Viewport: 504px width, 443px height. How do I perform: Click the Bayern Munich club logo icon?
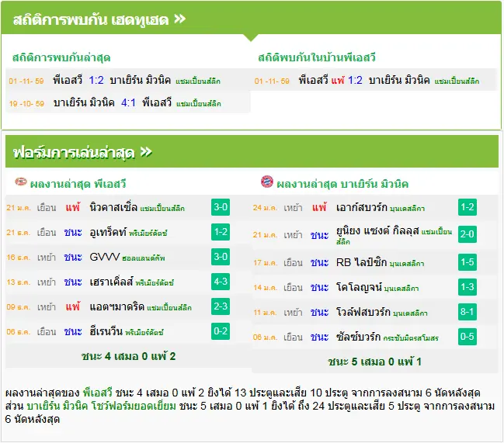tap(267, 182)
